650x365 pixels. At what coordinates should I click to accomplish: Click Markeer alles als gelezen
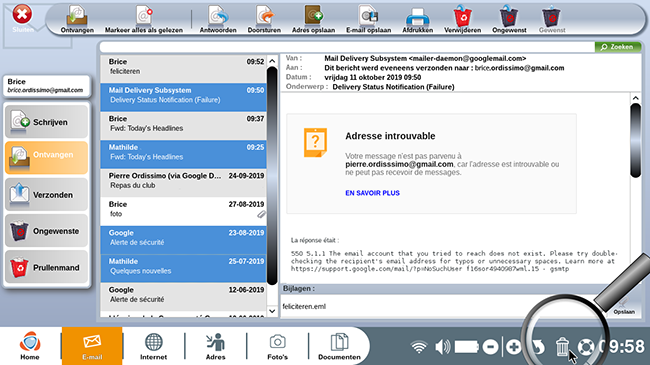(x=143, y=19)
